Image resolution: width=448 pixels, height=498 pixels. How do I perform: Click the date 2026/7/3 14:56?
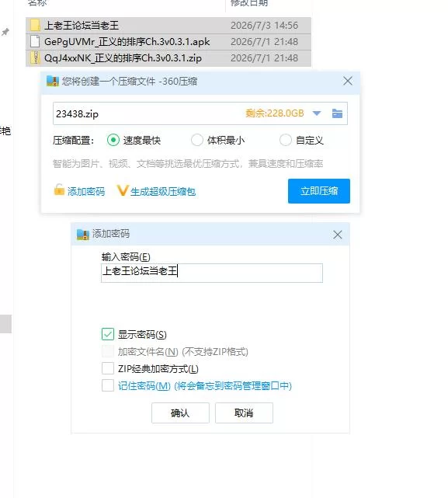pyautogui.click(x=264, y=26)
